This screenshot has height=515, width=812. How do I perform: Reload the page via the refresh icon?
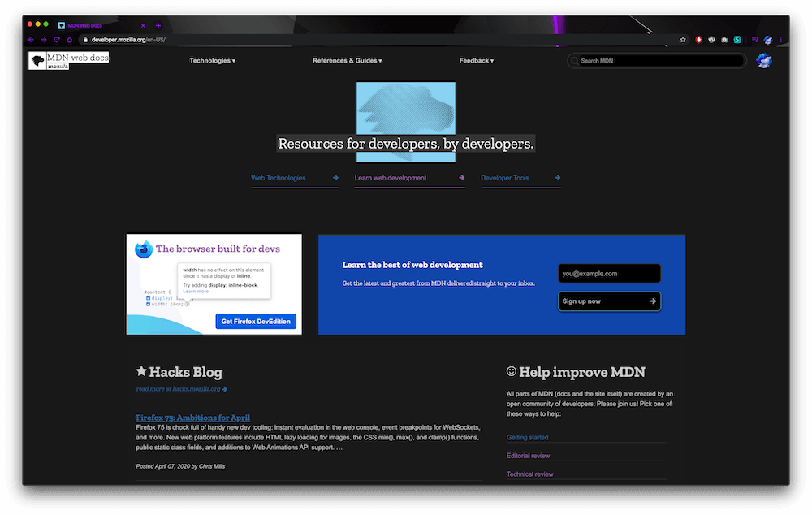coord(56,38)
